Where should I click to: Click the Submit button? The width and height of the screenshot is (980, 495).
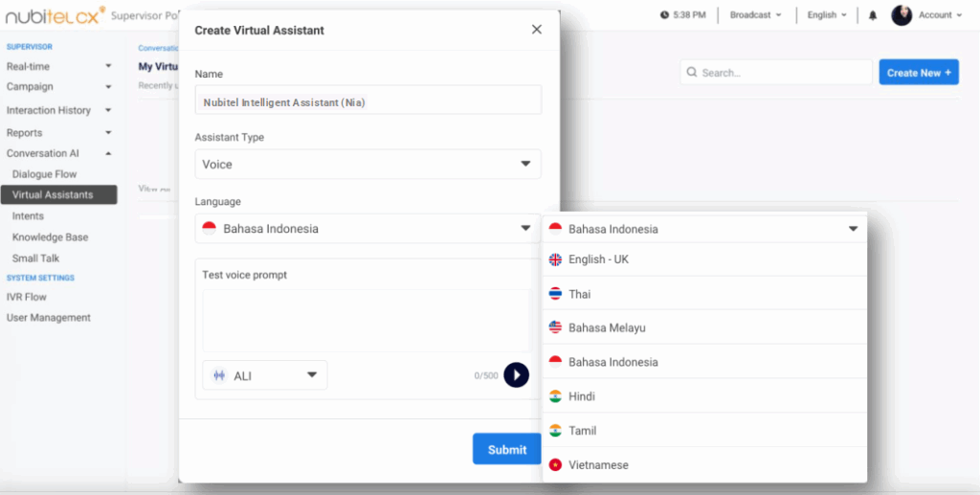[507, 449]
